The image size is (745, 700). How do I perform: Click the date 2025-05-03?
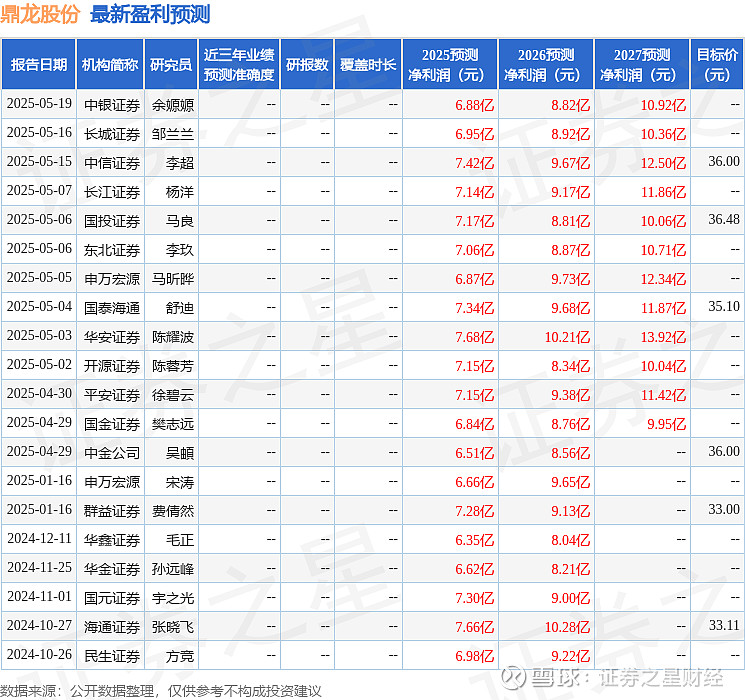pos(39,336)
